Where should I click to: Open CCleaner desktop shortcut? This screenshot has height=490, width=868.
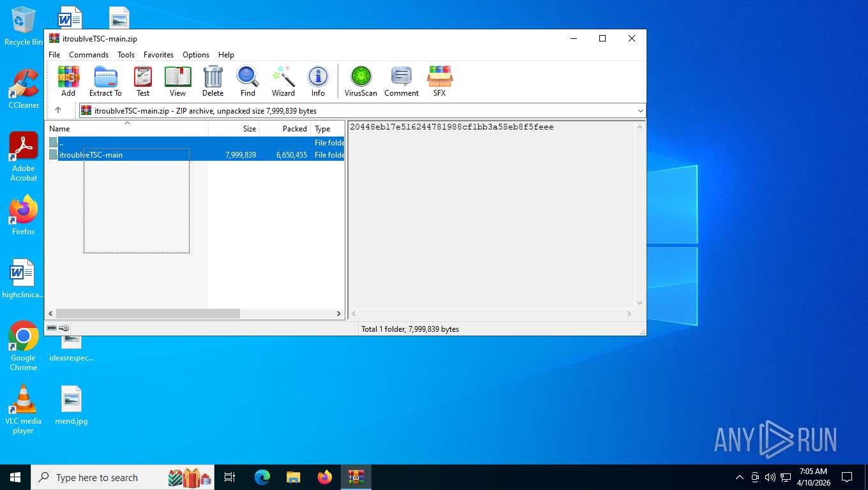24,89
